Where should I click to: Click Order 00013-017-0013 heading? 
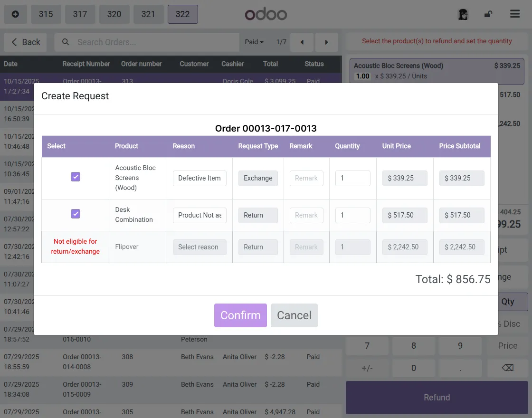pyautogui.click(x=266, y=128)
